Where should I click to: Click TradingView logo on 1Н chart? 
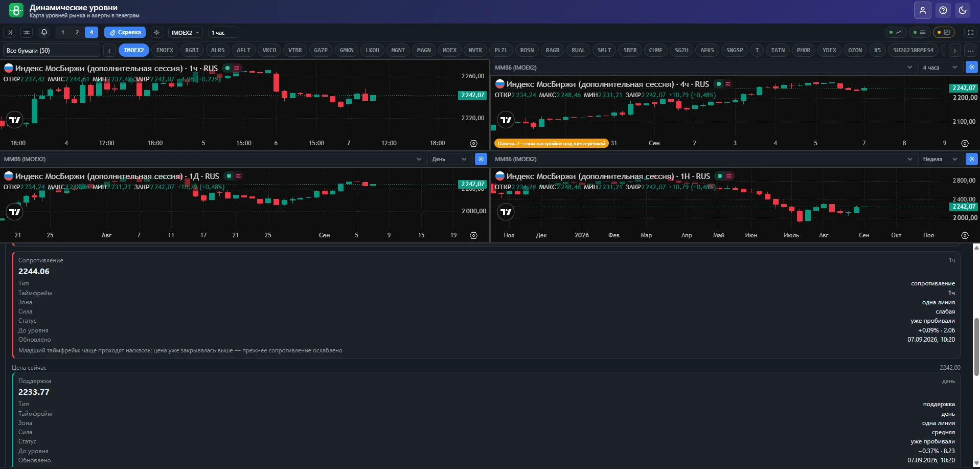pos(506,212)
